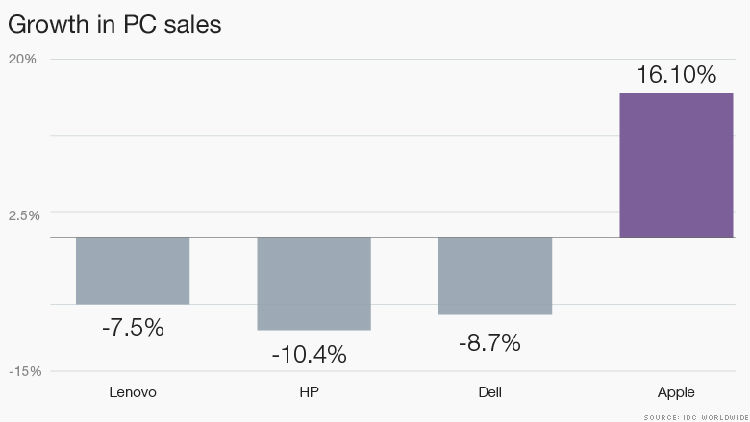The height and width of the screenshot is (422, 750).
Task: Click the 20% y-axis label
Action: (x=23, y=59)
